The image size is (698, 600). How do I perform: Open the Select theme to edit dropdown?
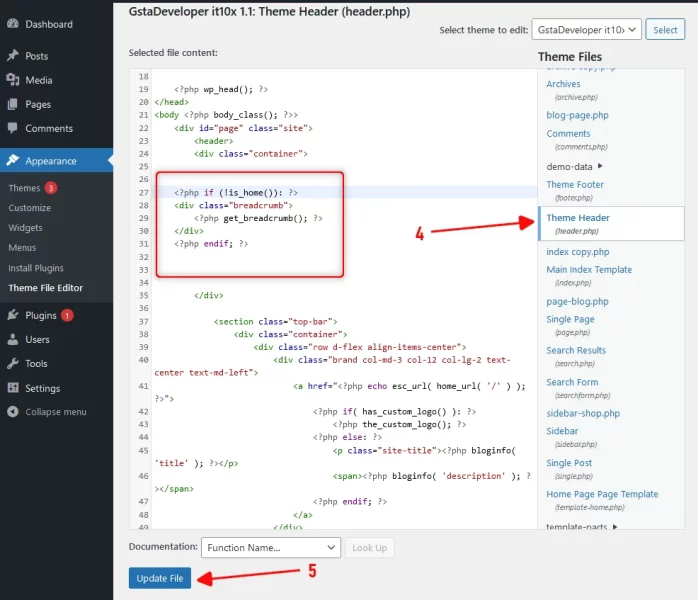(x=586, y=29)
